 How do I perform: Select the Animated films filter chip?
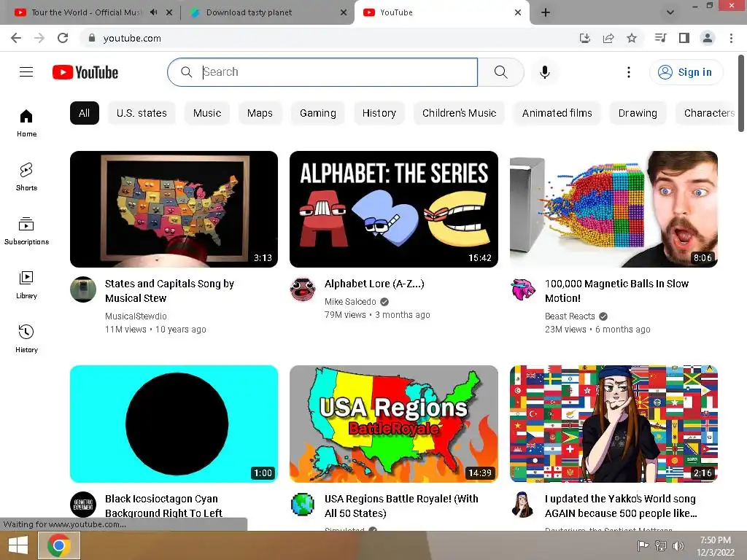point(557,113)
